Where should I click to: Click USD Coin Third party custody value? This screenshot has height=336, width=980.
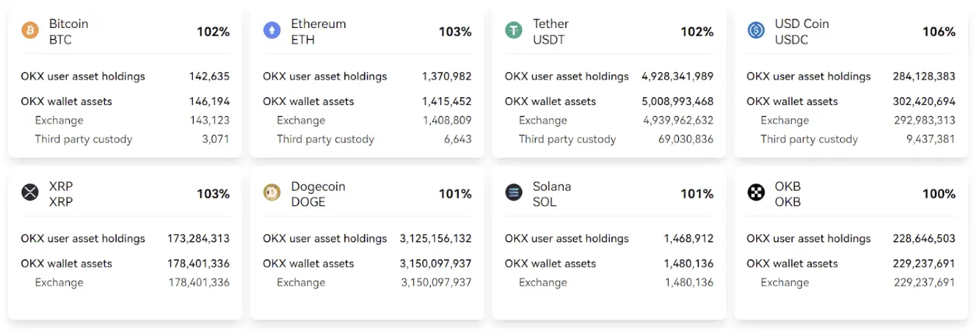point(925,139)
